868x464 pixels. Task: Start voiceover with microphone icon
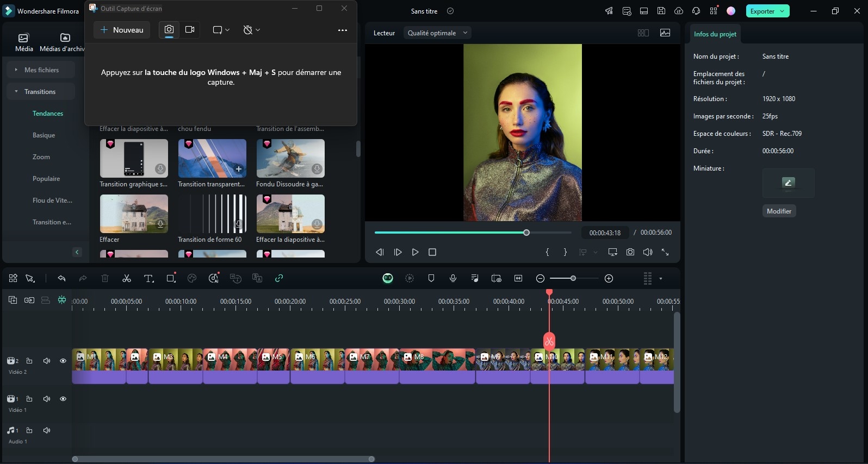click(x=453, y=278)
